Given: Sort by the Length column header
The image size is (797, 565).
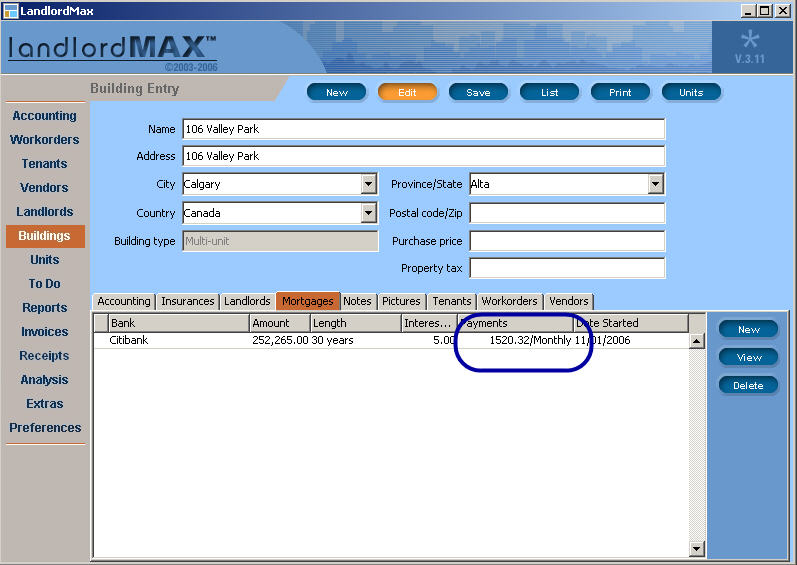Looking at the screenshot, I should 355,323.
